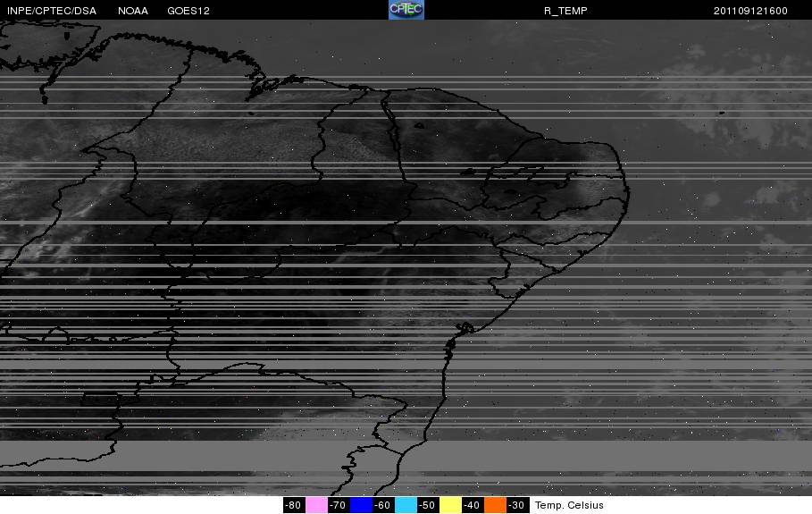Click the R_TEMP product label
Viewport: 812px width, 514px height.
point(565,11)
